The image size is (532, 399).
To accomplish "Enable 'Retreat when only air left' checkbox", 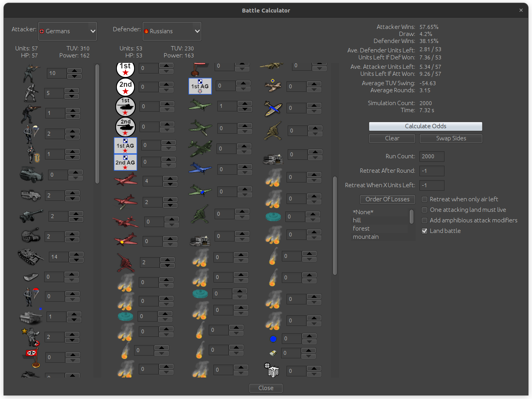I will click(x=425, y=199).
